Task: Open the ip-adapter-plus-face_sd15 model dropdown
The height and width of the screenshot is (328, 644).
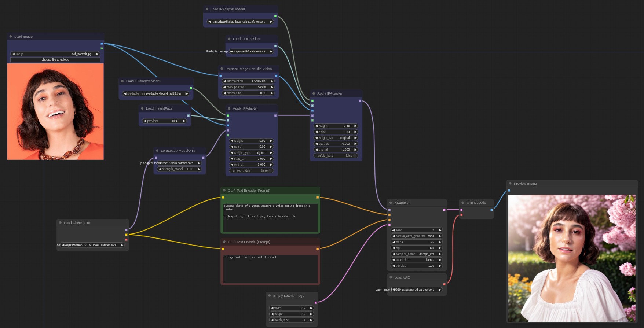Action: coord(240,22)
